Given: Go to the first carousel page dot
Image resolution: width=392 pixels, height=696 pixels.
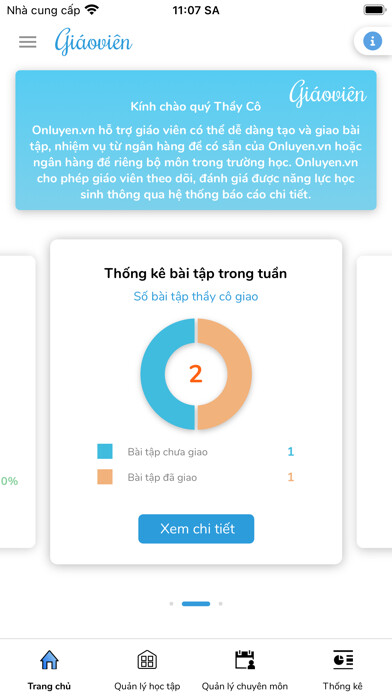Looking at the screenshot, I should pyautogui.click(x=171, y=604).
